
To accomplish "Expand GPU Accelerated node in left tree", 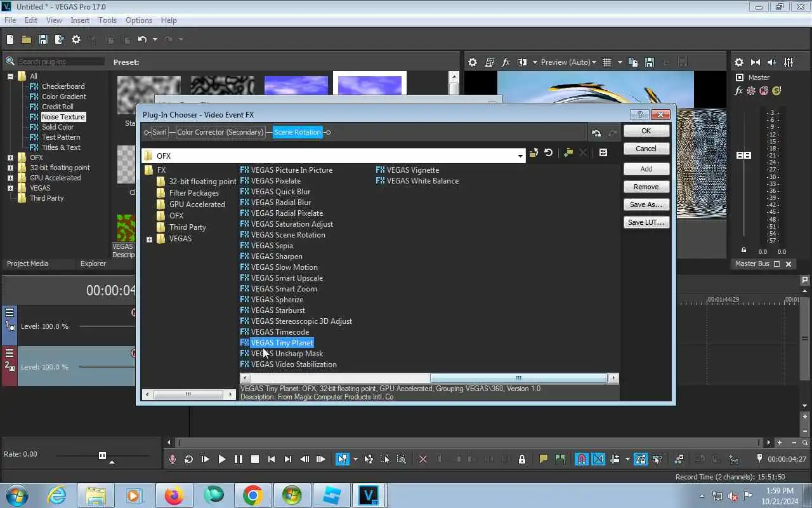I will point(10,178).
